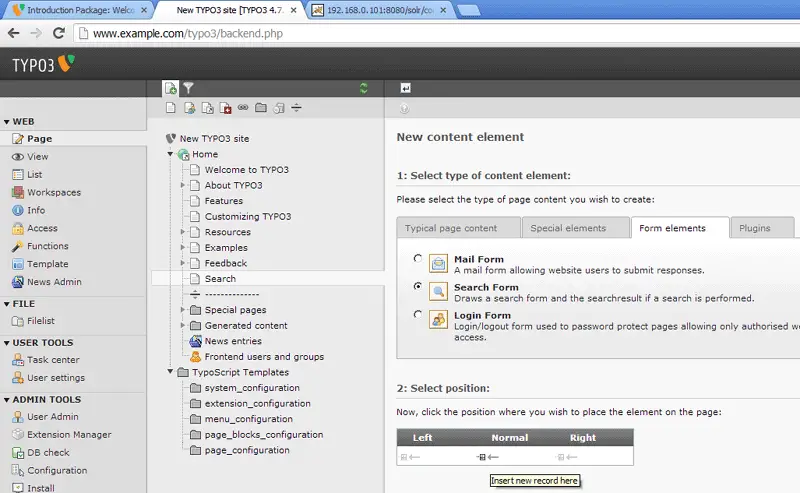Insert new record in the Right column
The width and height of the screenshot is (800, 493).
point(567,457)
